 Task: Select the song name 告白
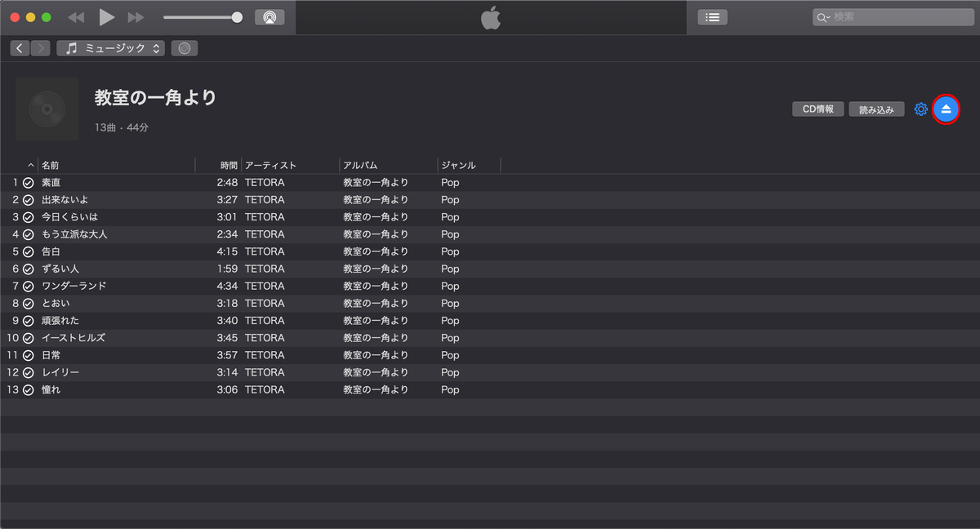[x=51, y=251]
